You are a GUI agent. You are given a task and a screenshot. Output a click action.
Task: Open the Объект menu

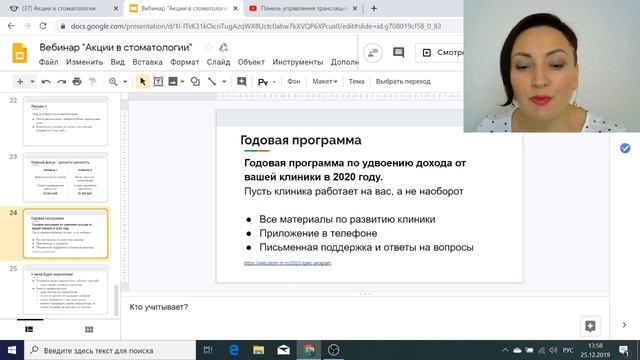click(x=251, y=62)
